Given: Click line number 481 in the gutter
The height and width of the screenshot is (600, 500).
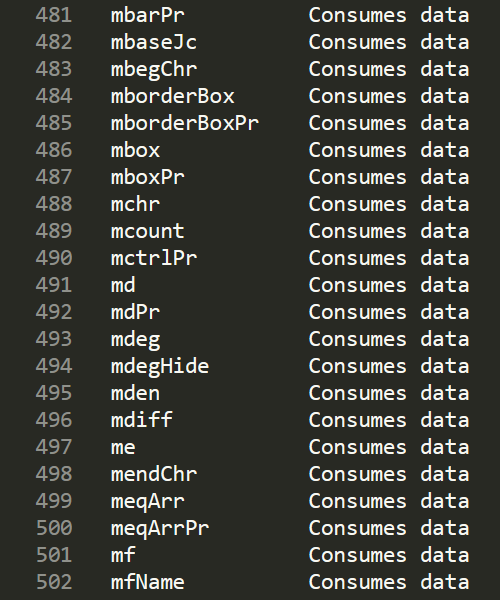Looking at the screenshot, I should pos(54,15).
